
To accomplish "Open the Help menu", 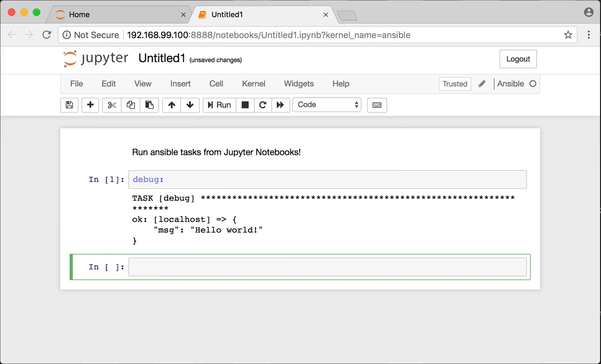I will coord(341,84).
